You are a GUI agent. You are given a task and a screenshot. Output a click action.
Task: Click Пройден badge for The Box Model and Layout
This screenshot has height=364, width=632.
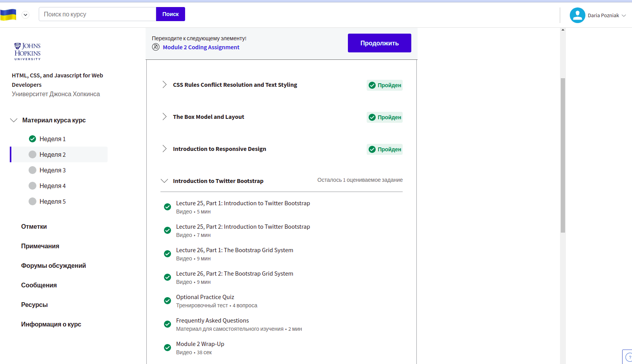tap(385, 117)
